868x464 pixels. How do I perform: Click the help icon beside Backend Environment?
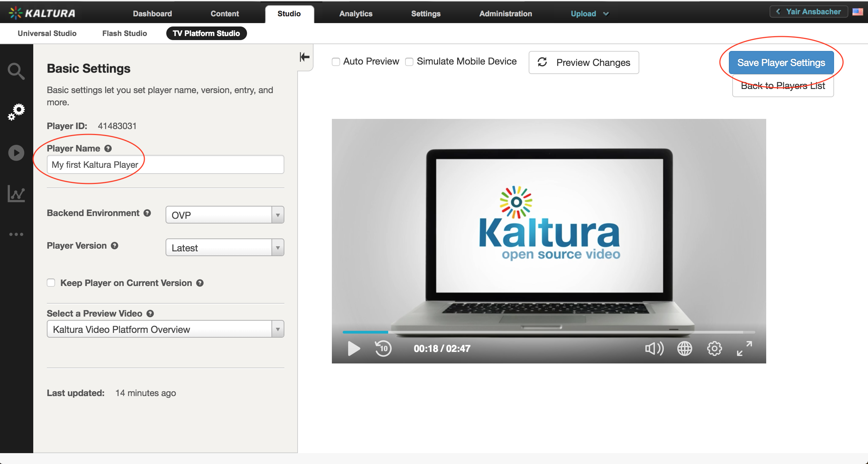tap(147, 213)
